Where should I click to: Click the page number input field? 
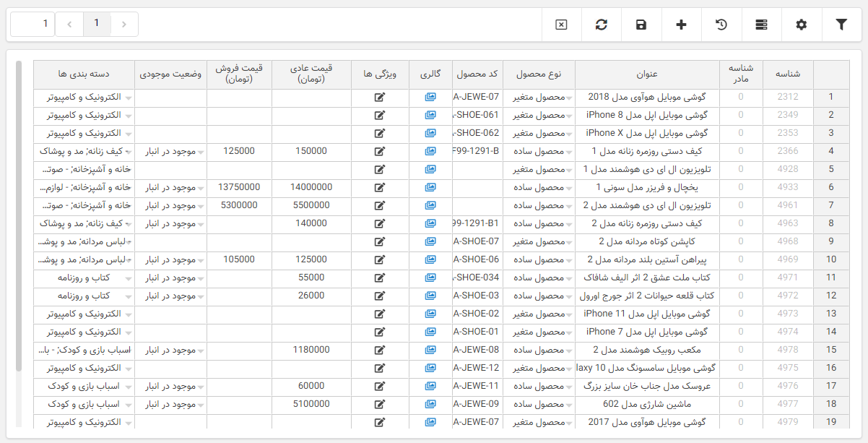(x=32, y=24)
